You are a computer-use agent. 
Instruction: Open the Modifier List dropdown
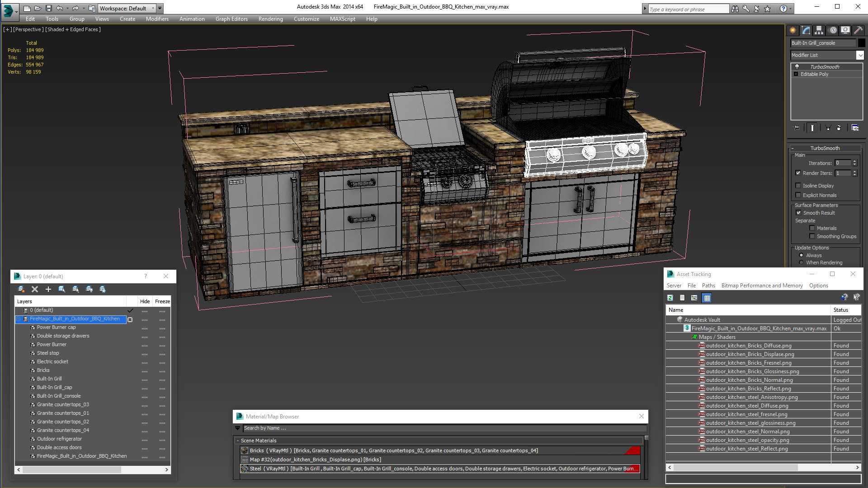click(x=860, y=55)
